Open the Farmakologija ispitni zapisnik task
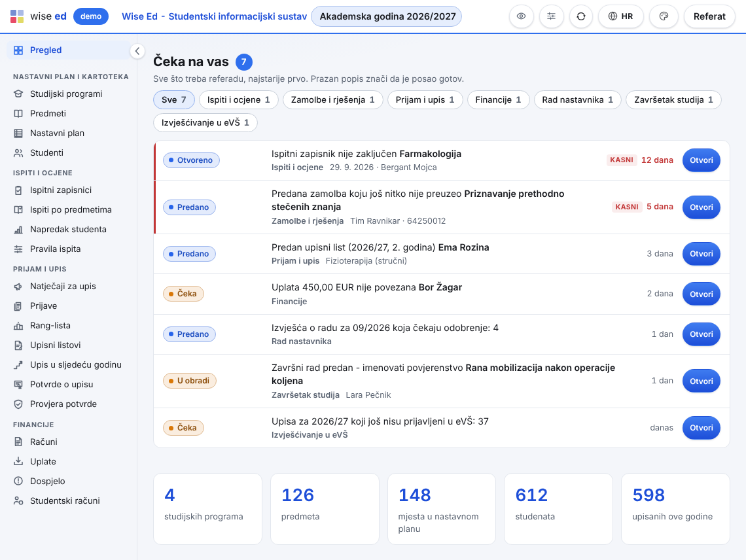This screenshot has height=560, width=746. pos(701,160)
